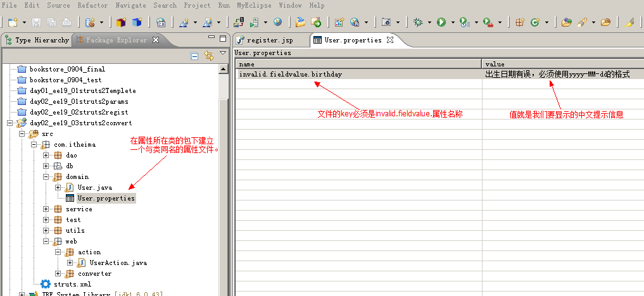Collapse the domain package
Screen dimensions: 644x296
[x=46, y=176]
